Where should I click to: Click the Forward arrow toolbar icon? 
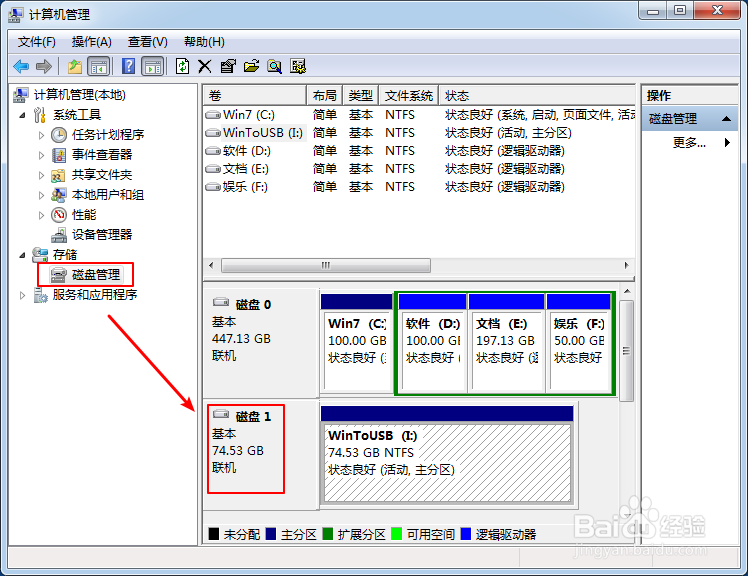[x=44, y=66]
